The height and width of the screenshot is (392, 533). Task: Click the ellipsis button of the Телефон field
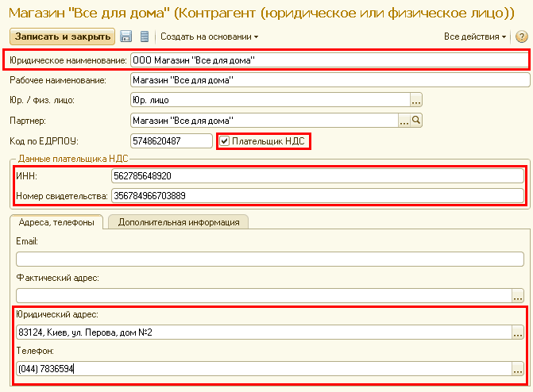(518, 369)
